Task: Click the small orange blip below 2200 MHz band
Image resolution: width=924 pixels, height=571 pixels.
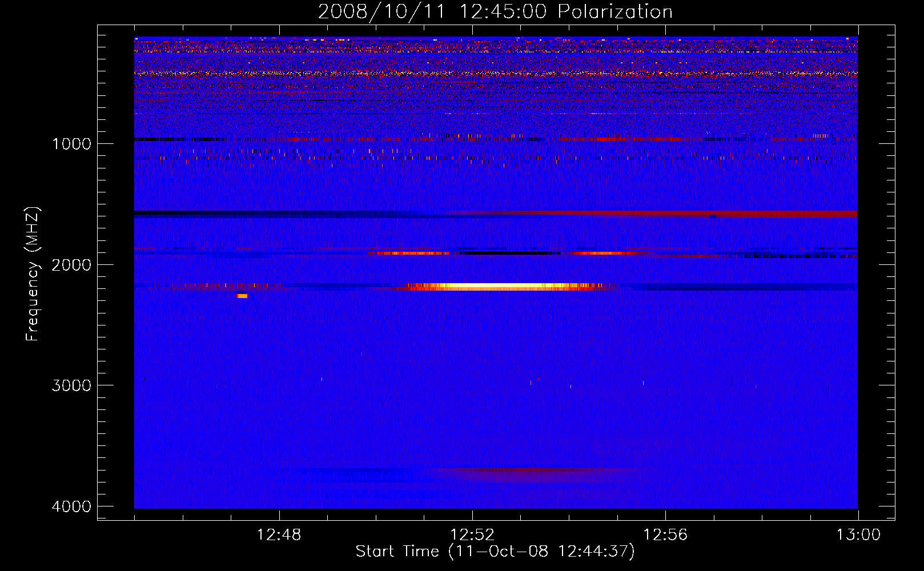Action: tap(242, 296)
